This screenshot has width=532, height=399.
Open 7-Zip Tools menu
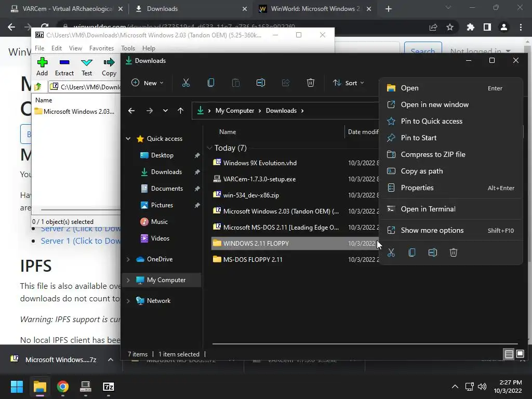[128, 48]
